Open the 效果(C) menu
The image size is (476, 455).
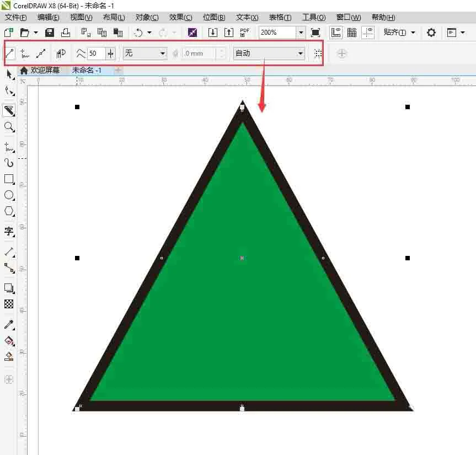[x=180, y=18]
